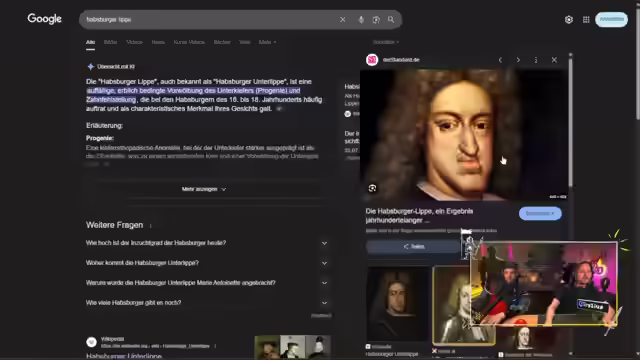Open Google Lens image search icon
The width and height of the screenshot is (640, 360).
pyautogui.click(x=376, y=20)
